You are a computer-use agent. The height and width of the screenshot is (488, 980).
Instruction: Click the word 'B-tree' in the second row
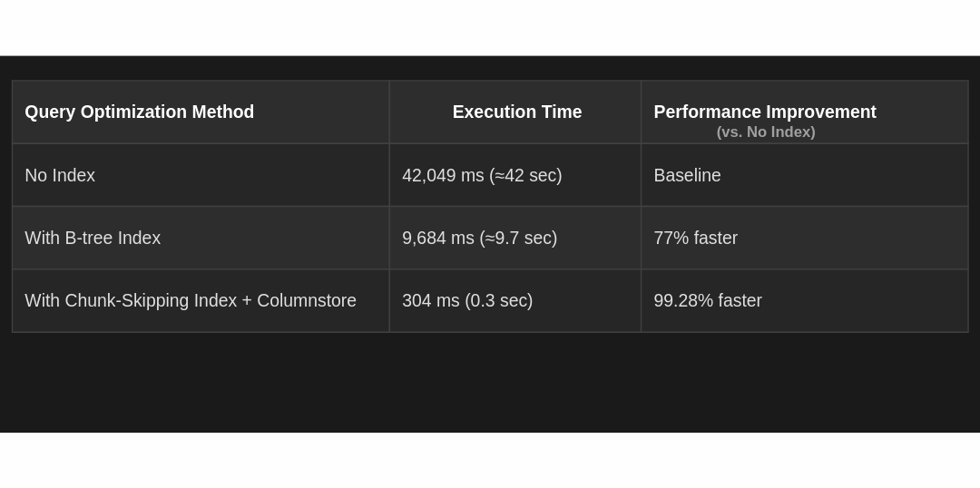pos(90,238)
